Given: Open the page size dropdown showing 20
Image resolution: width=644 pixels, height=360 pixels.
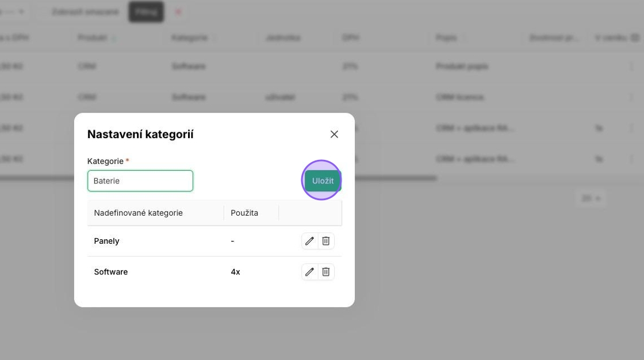Looking at the screenshot, I should coord(591,198).
